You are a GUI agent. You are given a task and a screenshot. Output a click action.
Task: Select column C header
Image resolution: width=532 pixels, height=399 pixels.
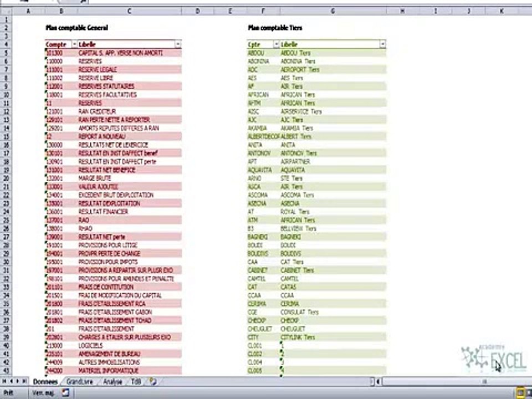pyautogui.click(x=129, y=11)
